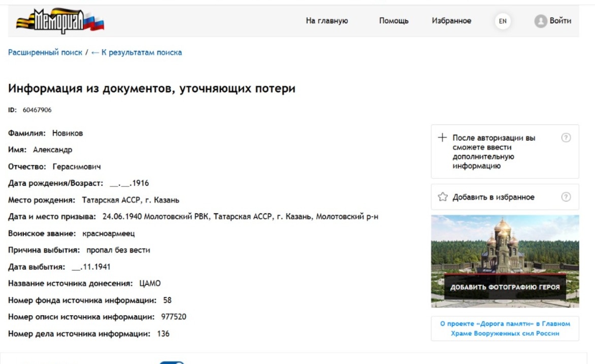The width and height of the screenshot is (595, 364).
Task: Click the conscription text 24.06.1940 Молотовский РВК
Action: tap(156, 217)
